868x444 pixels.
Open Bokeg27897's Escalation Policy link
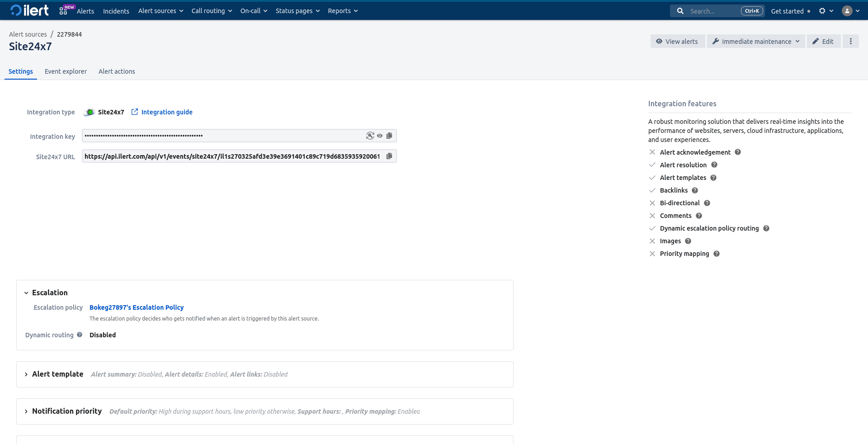click(136, 307)
